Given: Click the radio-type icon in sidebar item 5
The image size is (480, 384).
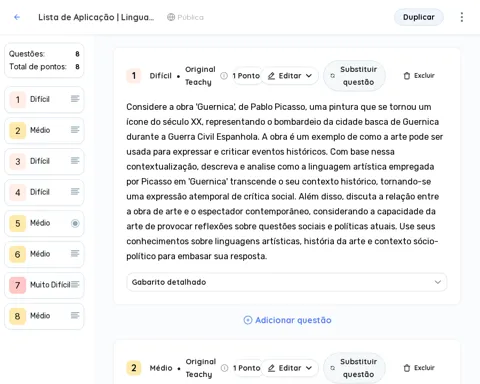Looking at the screenshot, I should tap(75, 223).
